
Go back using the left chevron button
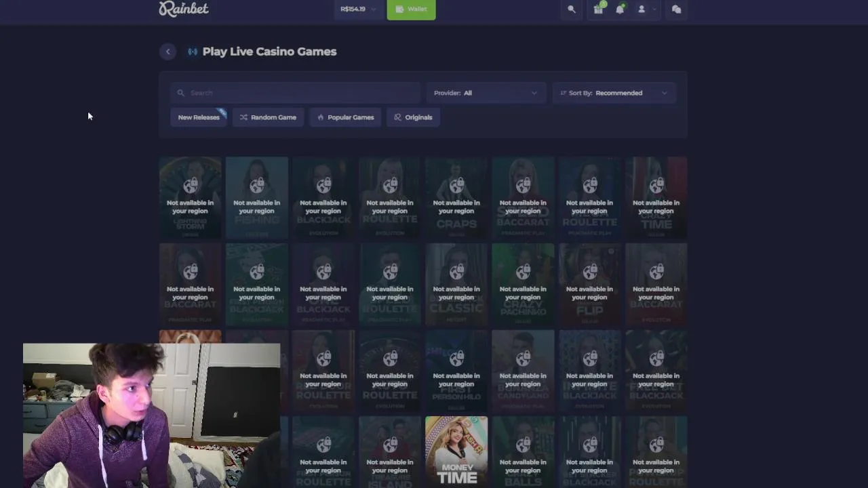tap(168, 52)
